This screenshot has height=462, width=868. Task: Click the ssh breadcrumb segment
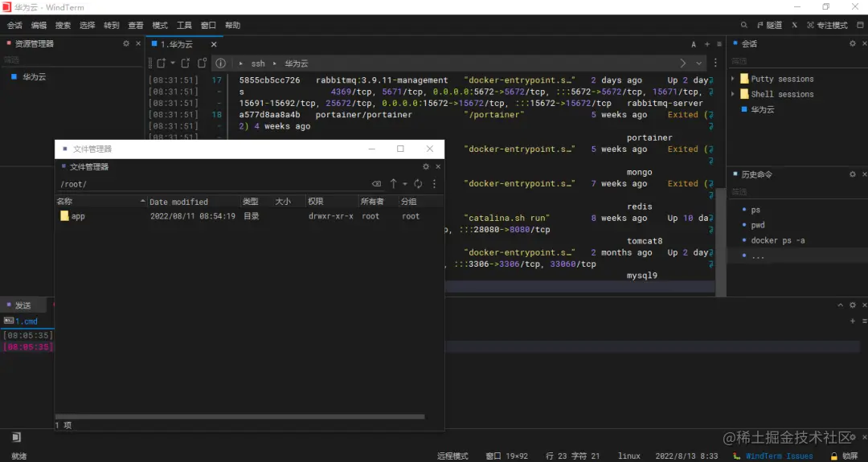258,63
